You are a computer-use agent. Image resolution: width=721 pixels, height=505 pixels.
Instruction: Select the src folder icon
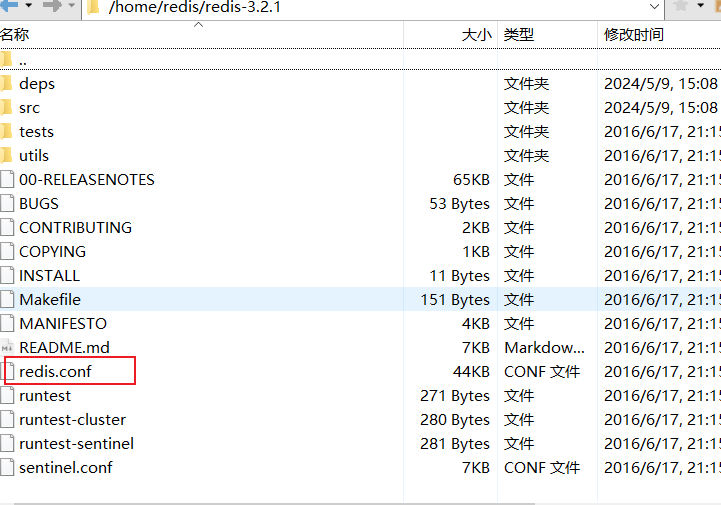pyautogui.click(x=6, y=108)
